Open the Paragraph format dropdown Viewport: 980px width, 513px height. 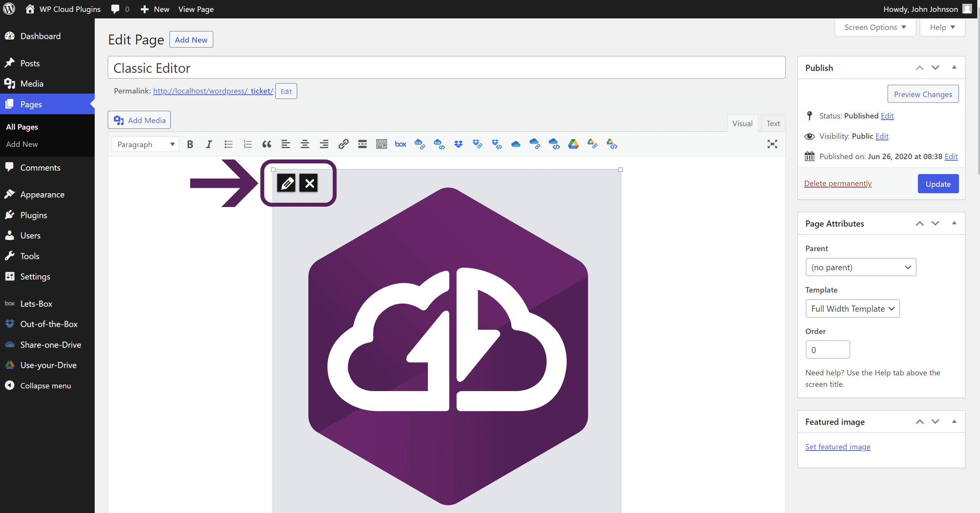145,144
